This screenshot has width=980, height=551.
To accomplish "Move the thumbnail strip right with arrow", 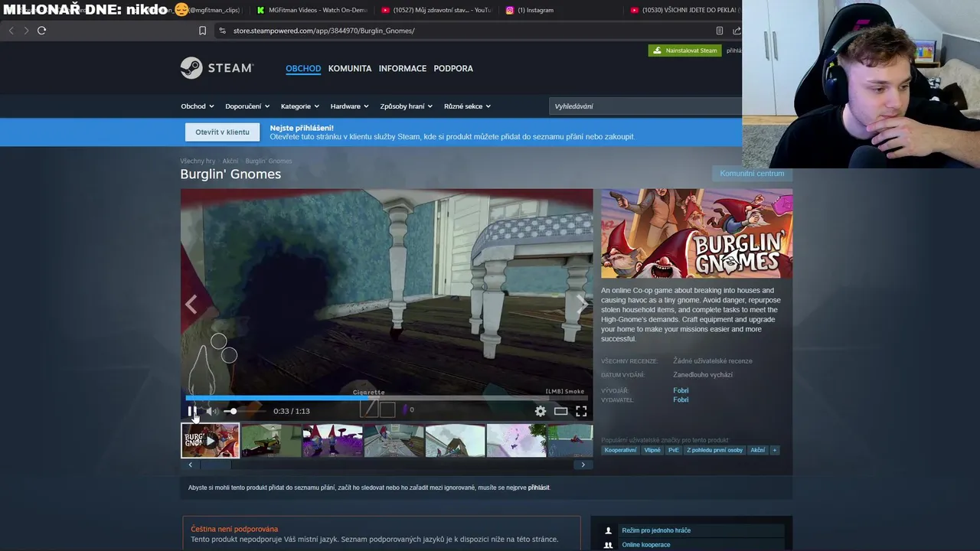I will click(583, 465).
